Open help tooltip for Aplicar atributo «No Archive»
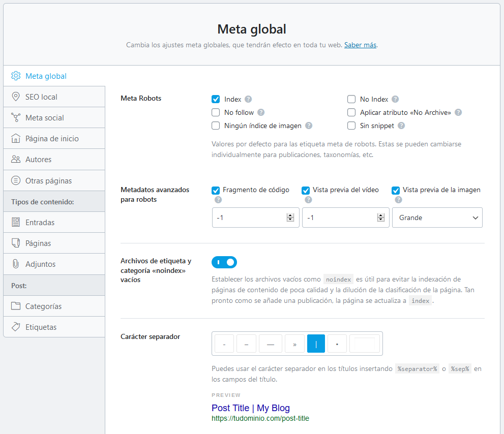 (458, 112)
